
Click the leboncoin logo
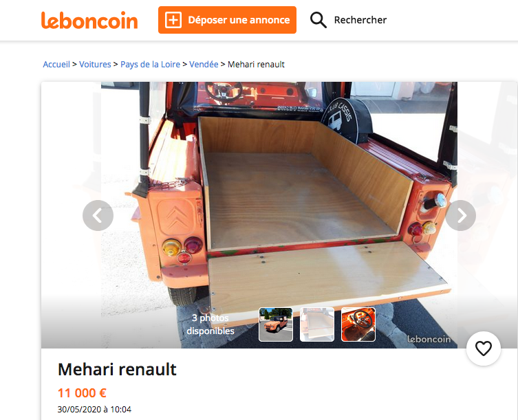coord(89,21)
